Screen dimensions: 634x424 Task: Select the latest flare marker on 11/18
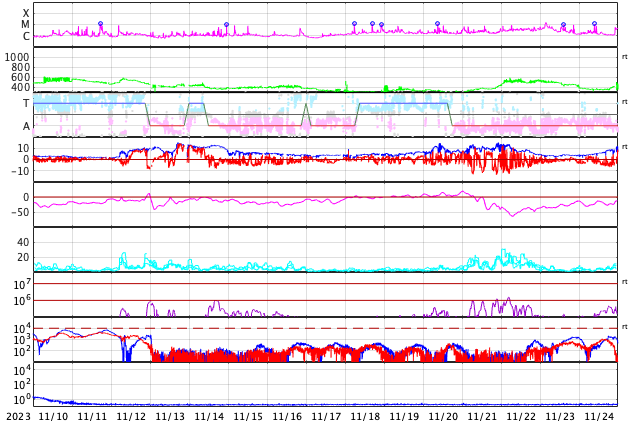tap(381, 25)
